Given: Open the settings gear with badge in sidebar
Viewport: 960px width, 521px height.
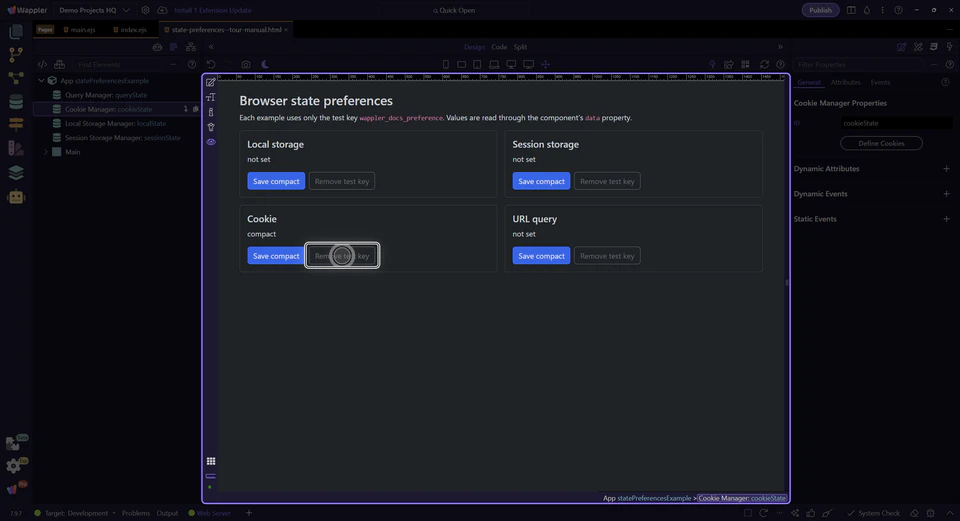Looking at the screenshot, I should [x=15, y=466].
